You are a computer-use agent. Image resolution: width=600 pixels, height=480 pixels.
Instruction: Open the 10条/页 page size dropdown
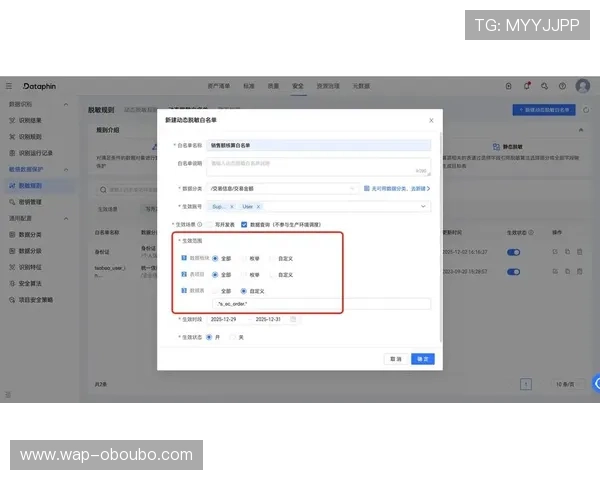coord(568,384)
